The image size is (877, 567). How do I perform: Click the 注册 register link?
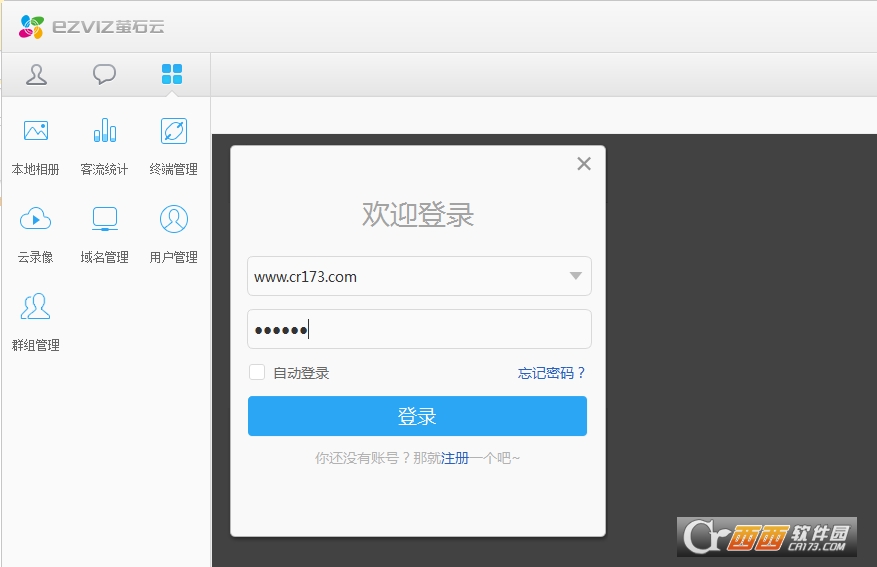pos(454,458)
